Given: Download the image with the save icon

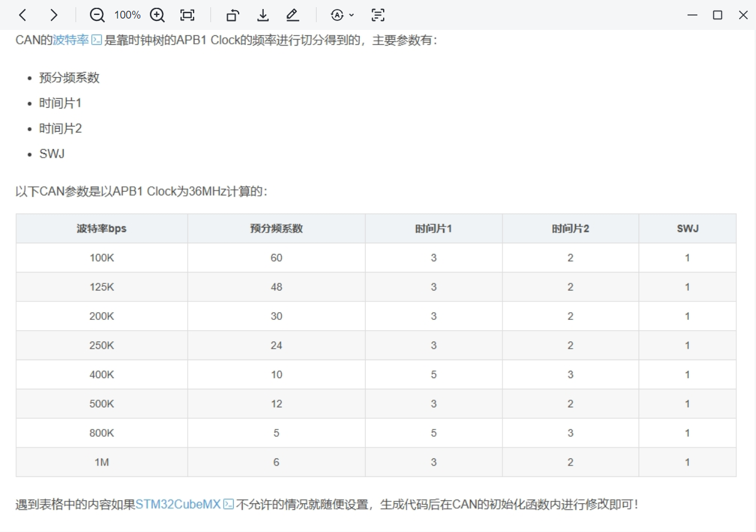Looking at the screenshot, I should [263, 15].
